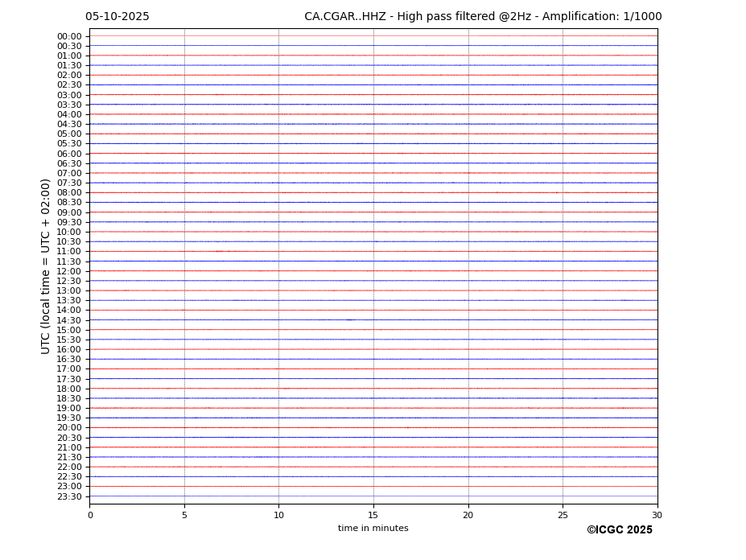
Task: Click the date label 05-10-2025
Action: 117,17
